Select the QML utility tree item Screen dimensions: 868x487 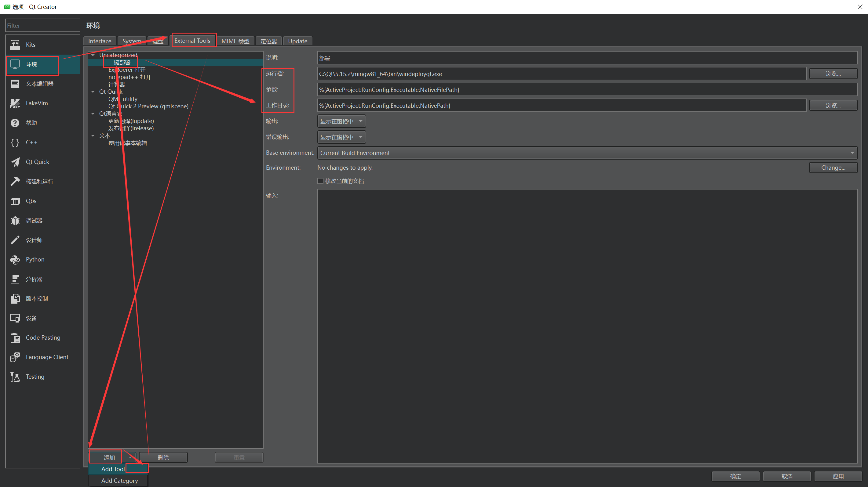123,99
